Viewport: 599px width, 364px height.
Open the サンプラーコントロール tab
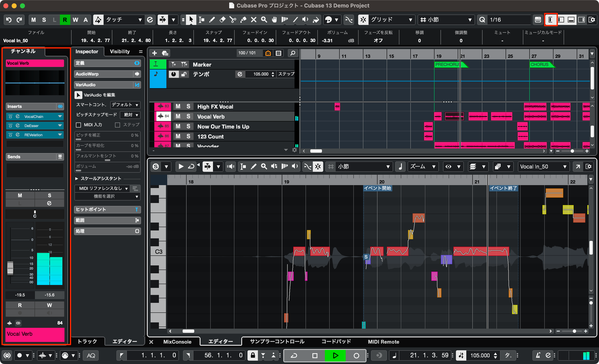277,342
